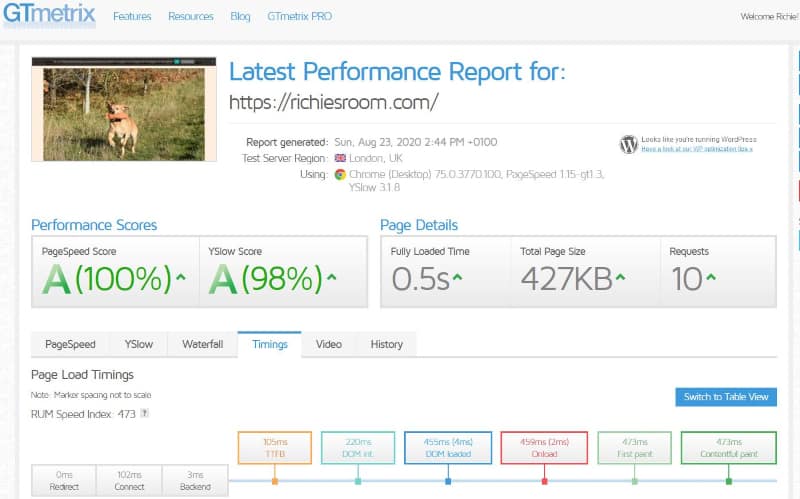The height and width of the screenshot is (499, 800).
Task: Click the 220ms DOM int. timing box
Action: 358,448
